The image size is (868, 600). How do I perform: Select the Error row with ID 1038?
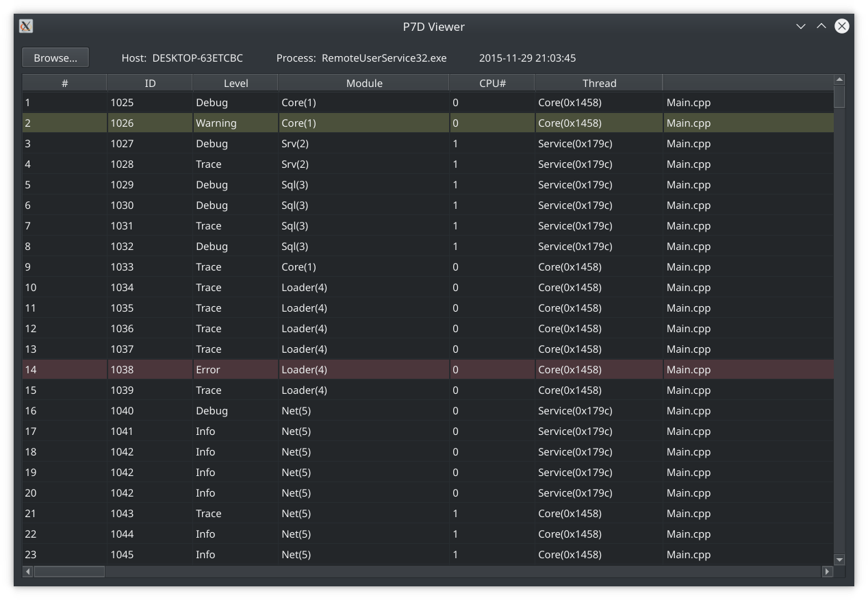(428, 369)
